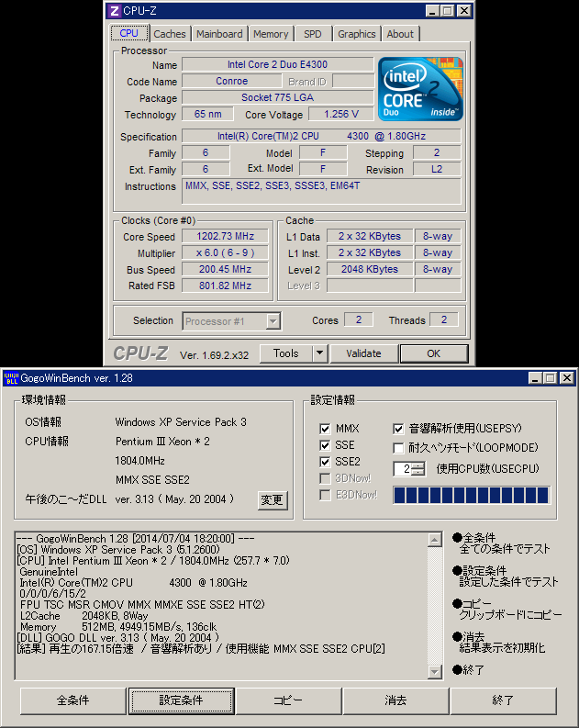579x728 pixels.
Task: Expand the Tools button dropdown arrow
Action: (319, 353)
